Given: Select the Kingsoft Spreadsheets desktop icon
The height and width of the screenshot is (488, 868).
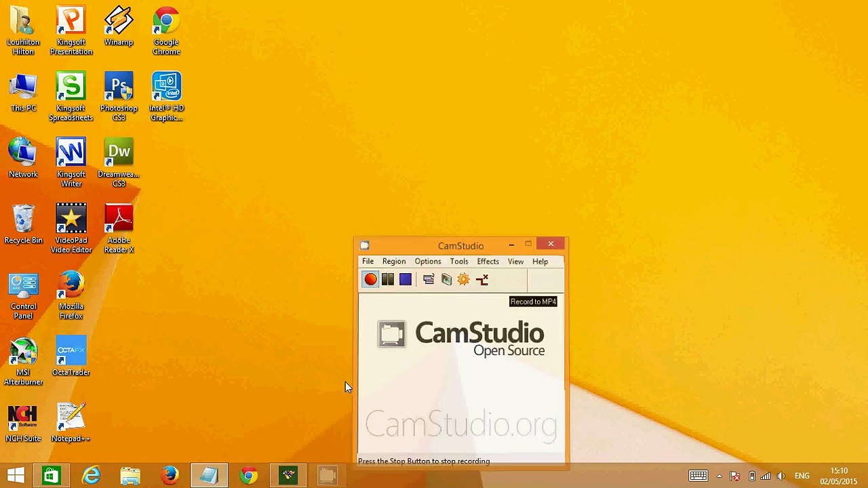Looking at the screenshot, I should coord(71,97).
